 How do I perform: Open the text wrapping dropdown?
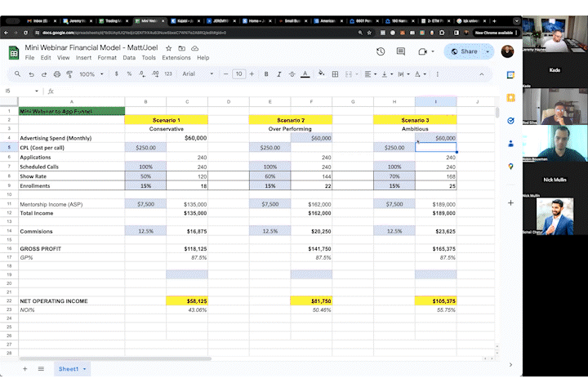403,74
